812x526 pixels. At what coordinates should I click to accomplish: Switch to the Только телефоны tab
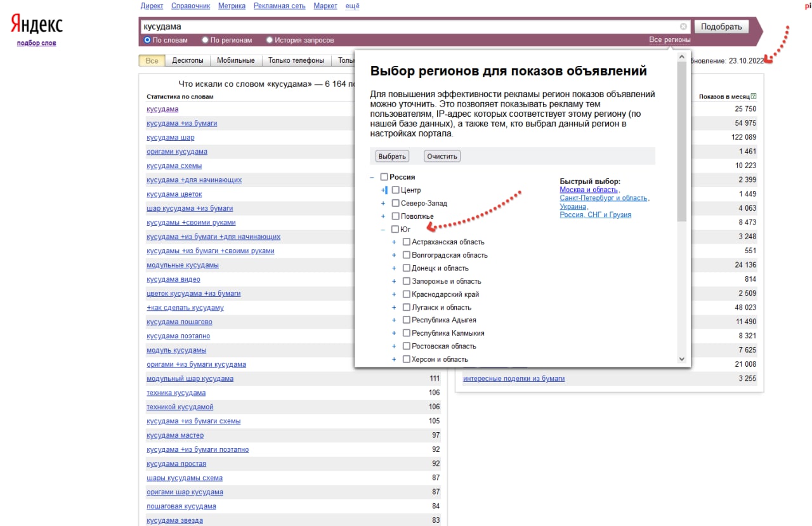click(x=296, y=60)
